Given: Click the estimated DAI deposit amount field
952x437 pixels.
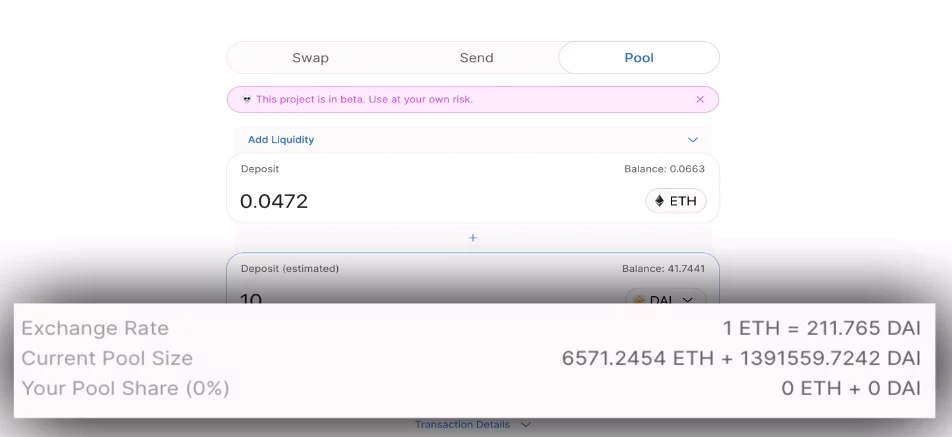Looking at the screenshot, I should 400,298.
